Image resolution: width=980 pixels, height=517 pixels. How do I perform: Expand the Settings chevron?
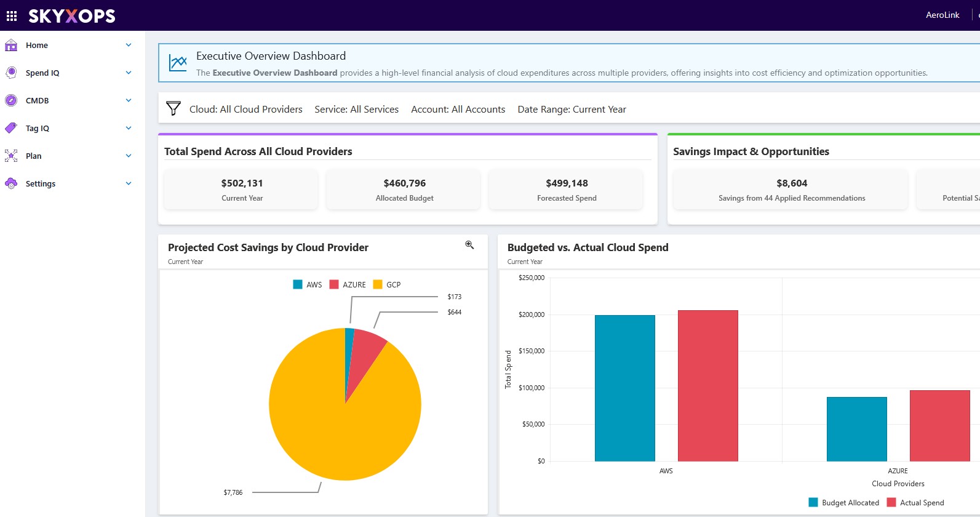click(x=129, y=183)
